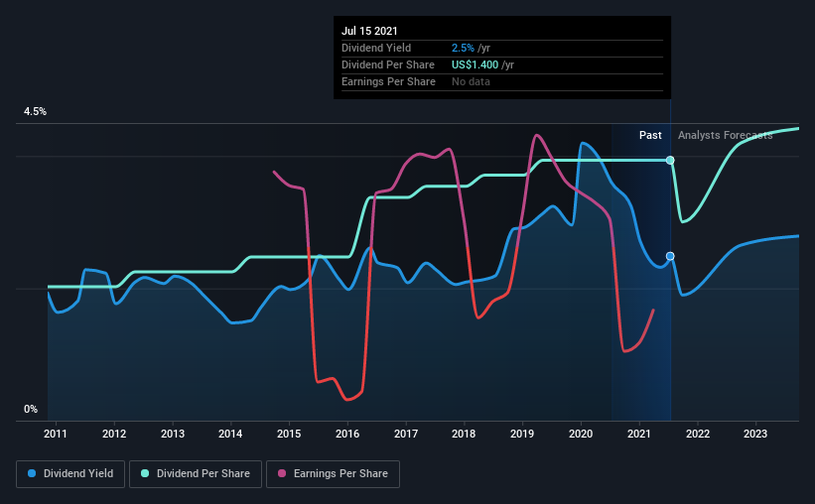Click the 2020 x-axis label

581,434
